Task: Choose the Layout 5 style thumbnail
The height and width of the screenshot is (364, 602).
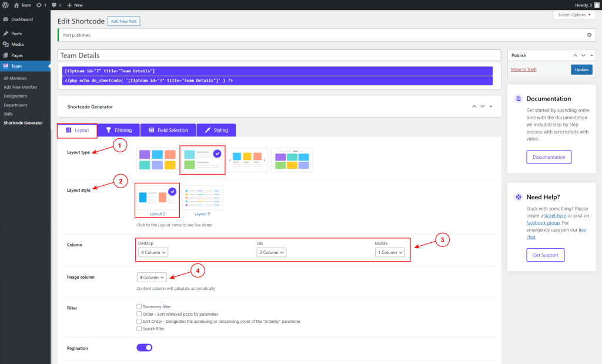Action: [202, 198]
